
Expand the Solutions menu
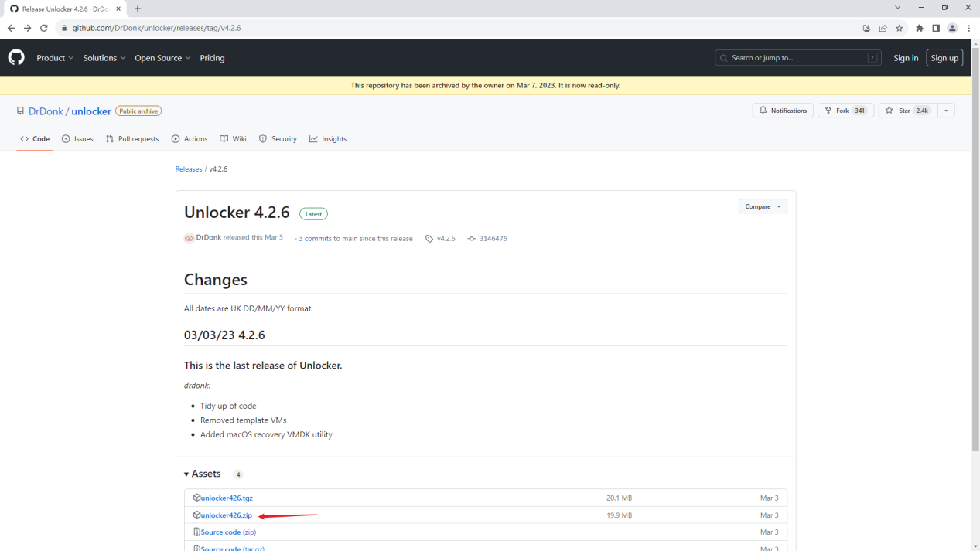pyautogui.click(x=104, y=58)
